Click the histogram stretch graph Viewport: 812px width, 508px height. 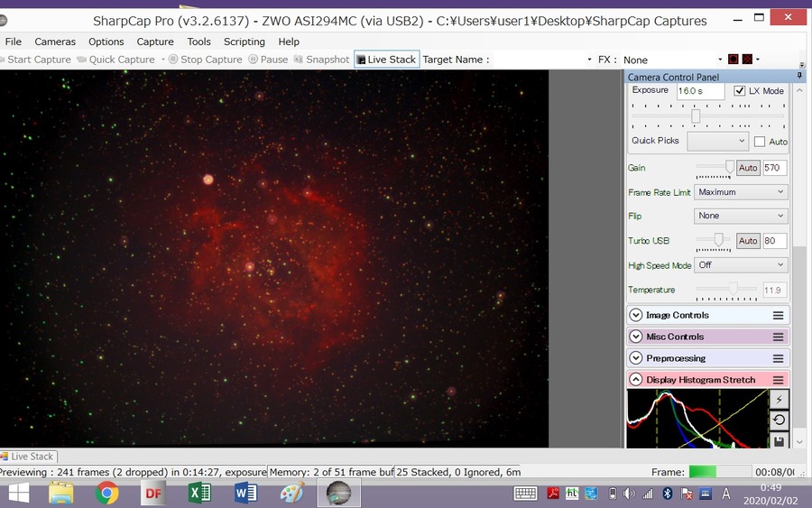click(x=697, y=419)
